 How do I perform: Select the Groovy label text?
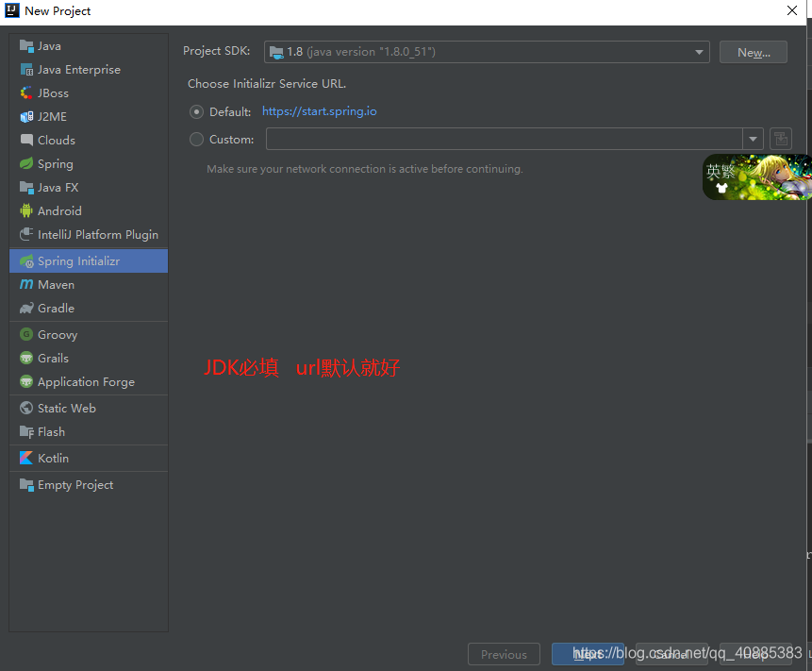tap(58, 335)
